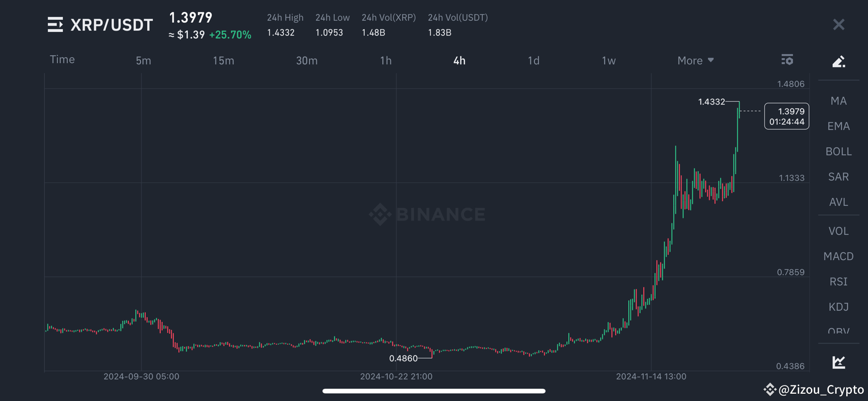Toggle the BOLL Bollinger Bands indicator

click(x=838, y=151)
